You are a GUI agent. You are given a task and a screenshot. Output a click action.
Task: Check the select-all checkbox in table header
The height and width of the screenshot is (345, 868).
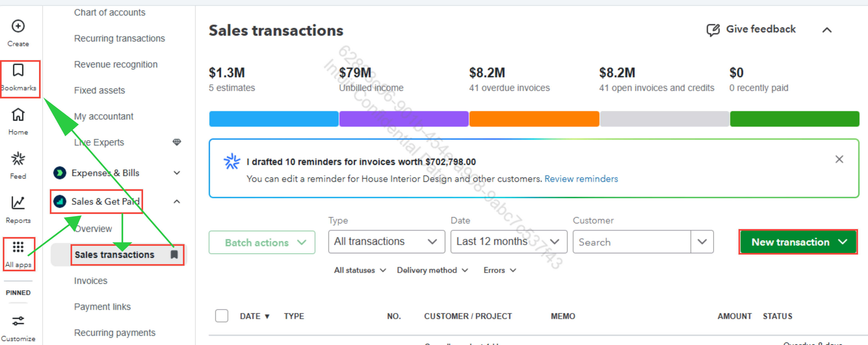pos(221,316)
